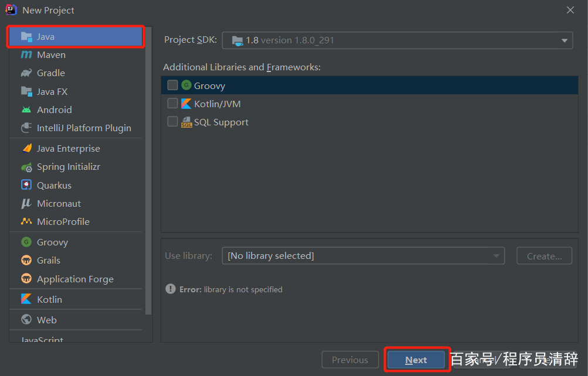This screenshot has height=376, width=588.
Task: Click the Grails icon
Action: 26,260
